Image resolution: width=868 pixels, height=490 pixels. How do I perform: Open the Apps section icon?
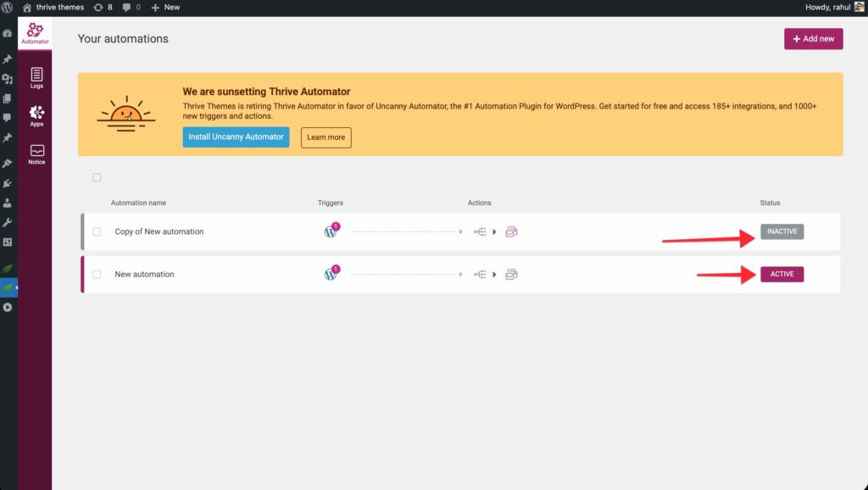(x=36, y=115)
